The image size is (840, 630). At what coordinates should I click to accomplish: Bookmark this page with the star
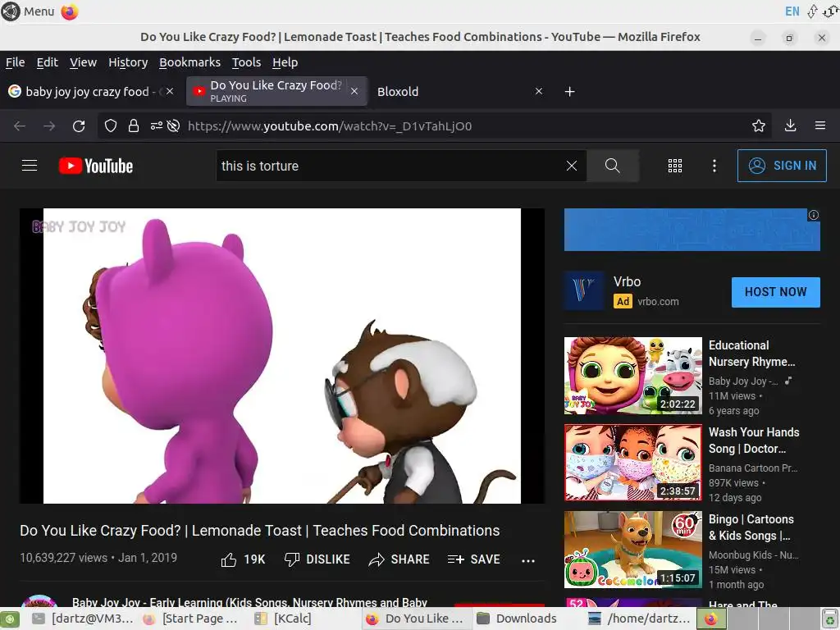(759, 126)
